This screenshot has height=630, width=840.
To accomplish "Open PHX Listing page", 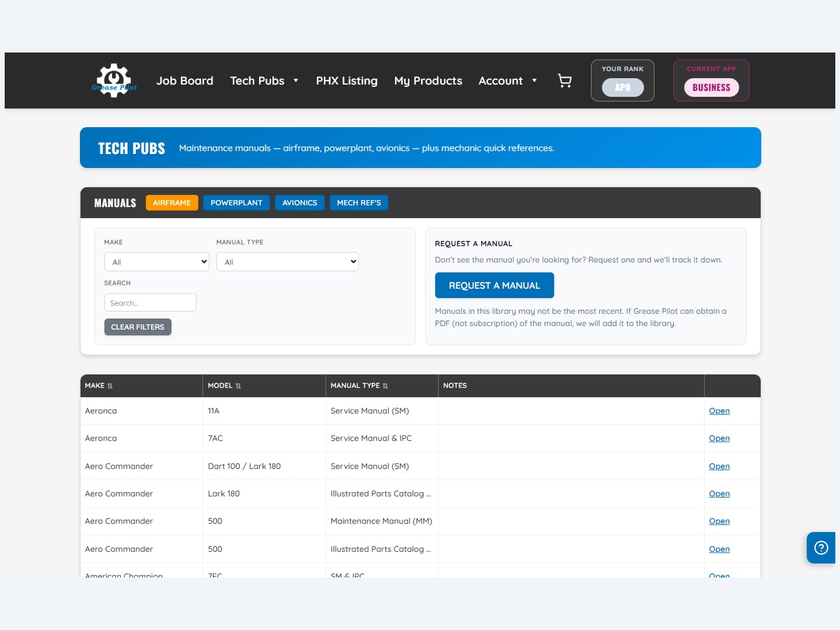I will 346,80.
